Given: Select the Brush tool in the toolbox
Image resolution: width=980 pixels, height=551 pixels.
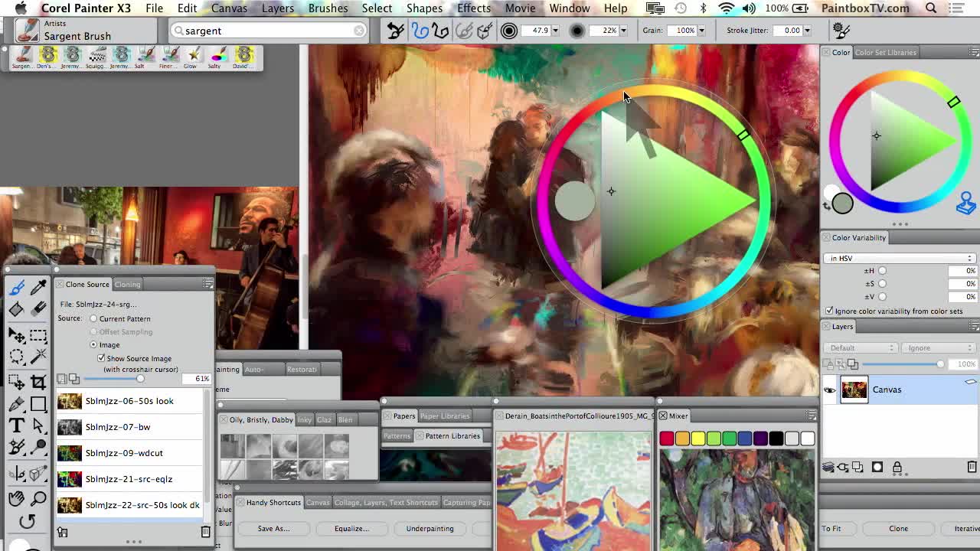Looking at the screenshot, I should (x=16, y=287).
